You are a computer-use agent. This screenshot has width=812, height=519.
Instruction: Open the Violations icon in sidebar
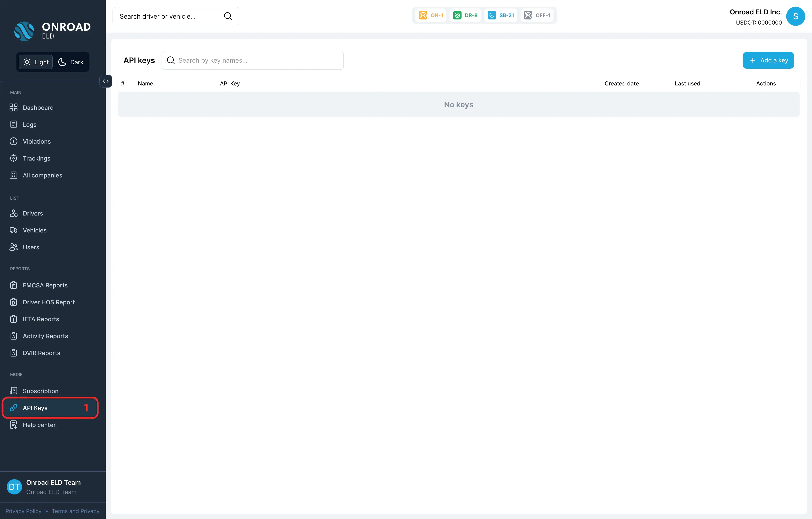[14, 141]
